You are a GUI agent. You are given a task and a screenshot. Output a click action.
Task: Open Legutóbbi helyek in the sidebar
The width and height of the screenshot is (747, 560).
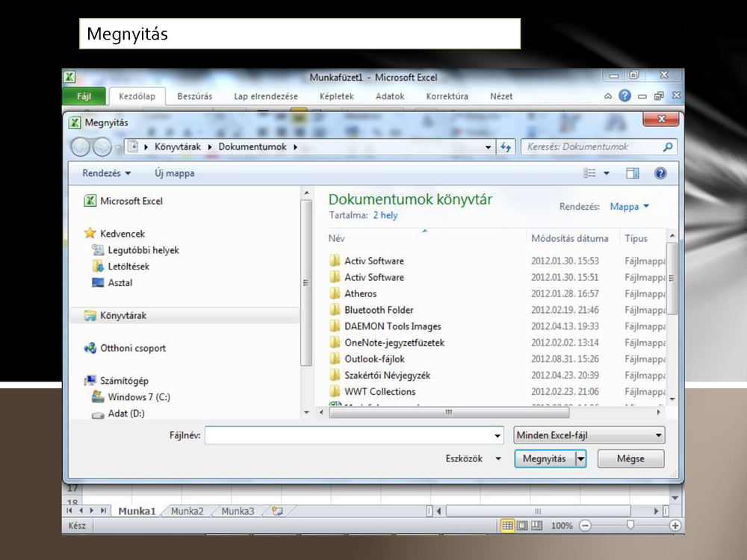(x=135, y=250)
